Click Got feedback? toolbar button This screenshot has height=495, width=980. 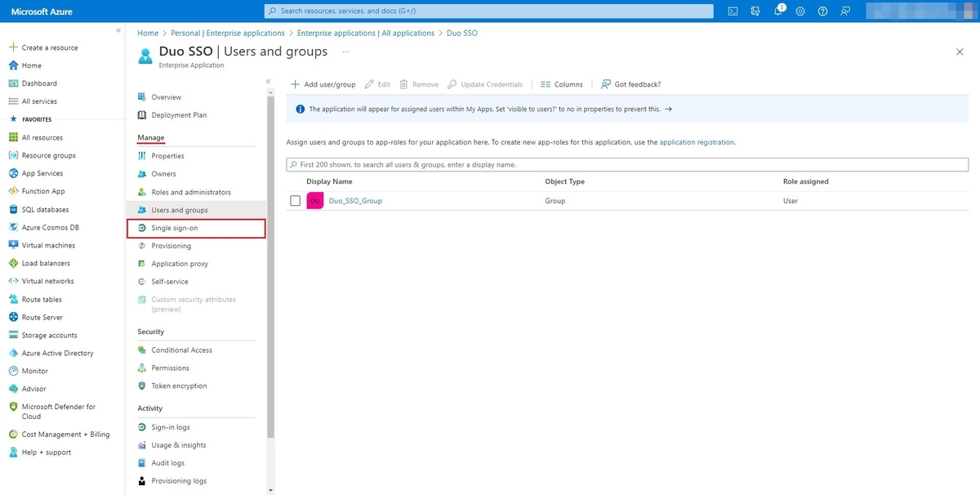tap(630, 84)
